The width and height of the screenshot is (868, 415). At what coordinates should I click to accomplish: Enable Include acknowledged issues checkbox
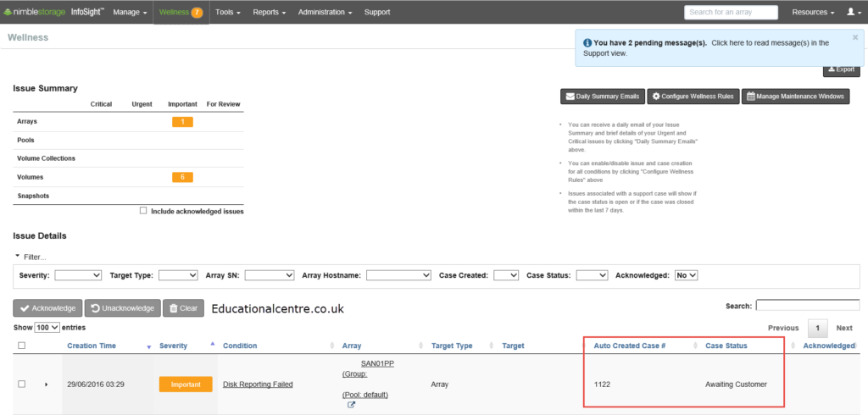143,211
